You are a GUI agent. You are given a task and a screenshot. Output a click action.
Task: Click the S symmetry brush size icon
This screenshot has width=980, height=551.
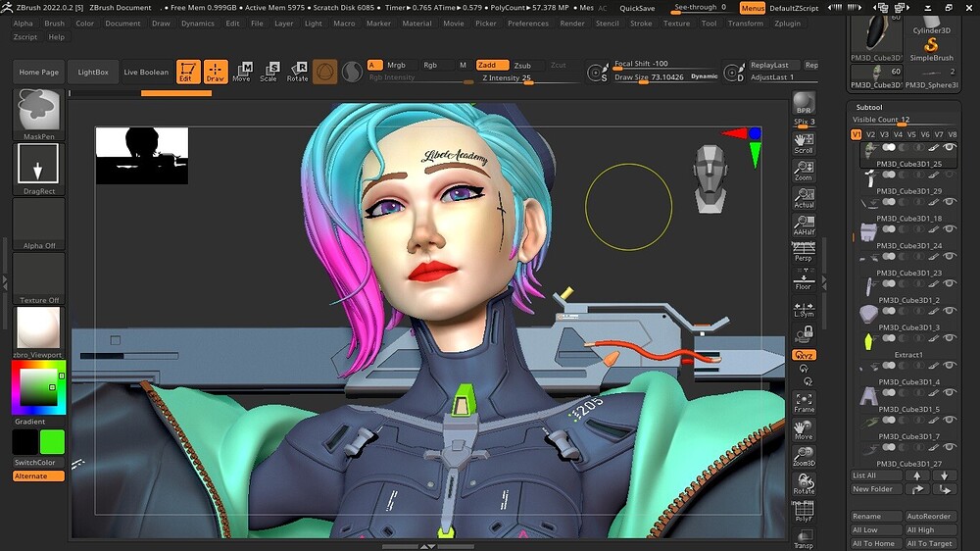click(598, 73)
